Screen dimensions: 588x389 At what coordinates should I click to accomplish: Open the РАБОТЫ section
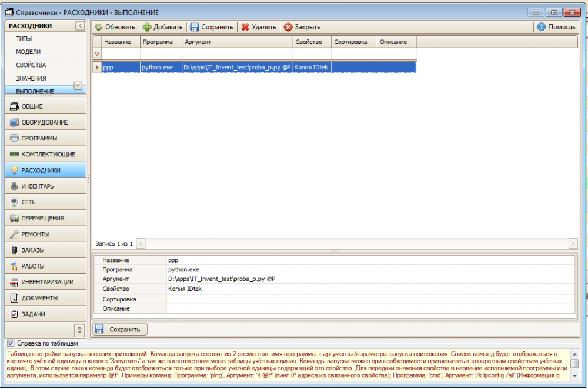coord(45,266)
